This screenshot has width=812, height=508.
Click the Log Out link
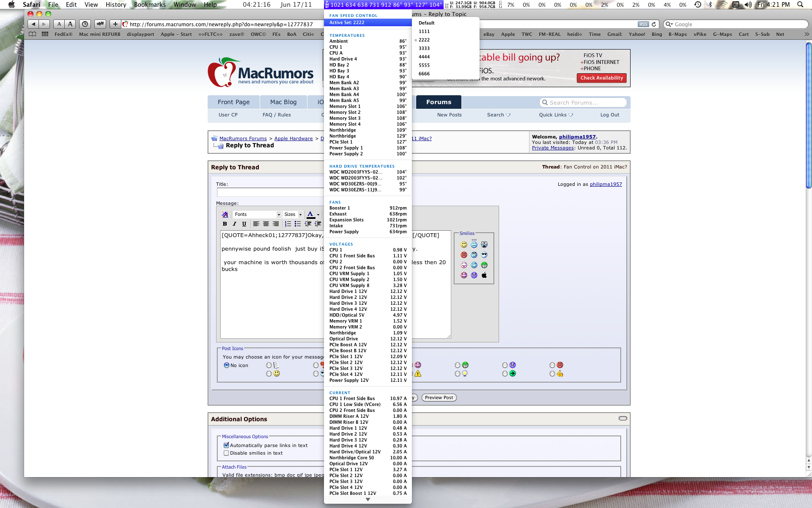coord(609,115)
